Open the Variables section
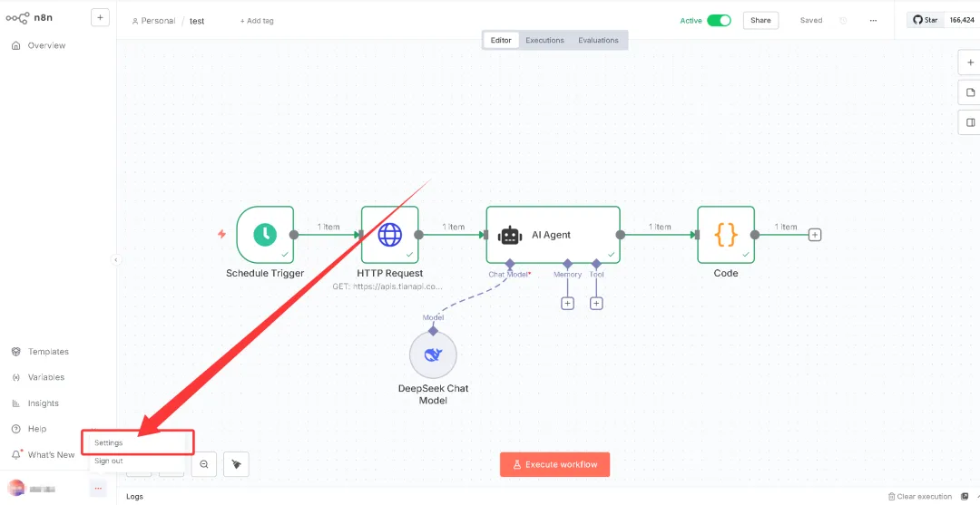The image size is (980, 505). point(38,377)
